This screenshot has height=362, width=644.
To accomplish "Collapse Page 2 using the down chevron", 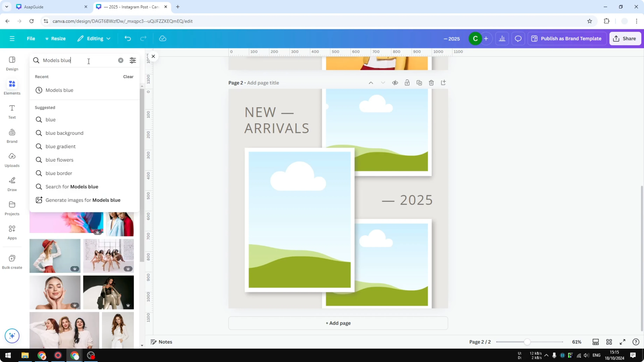I will click(x=383, y=82).
